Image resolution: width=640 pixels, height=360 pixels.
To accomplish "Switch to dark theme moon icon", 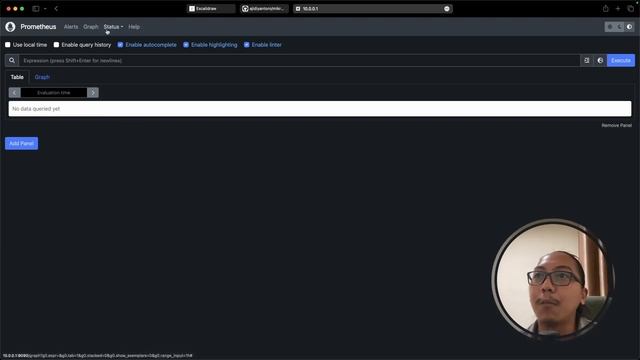I will point(620,27).
